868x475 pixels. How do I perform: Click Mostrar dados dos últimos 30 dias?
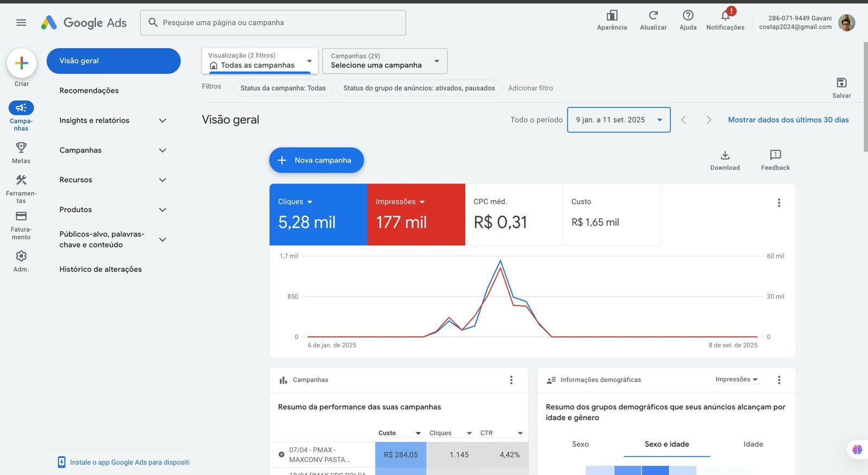point(788,120)
